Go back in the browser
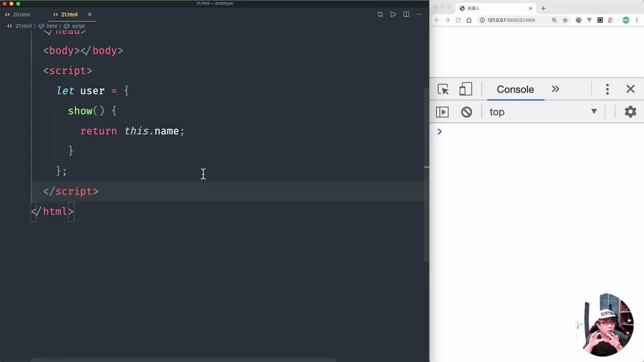Screen dimensions: 644x362 point(437,20)
